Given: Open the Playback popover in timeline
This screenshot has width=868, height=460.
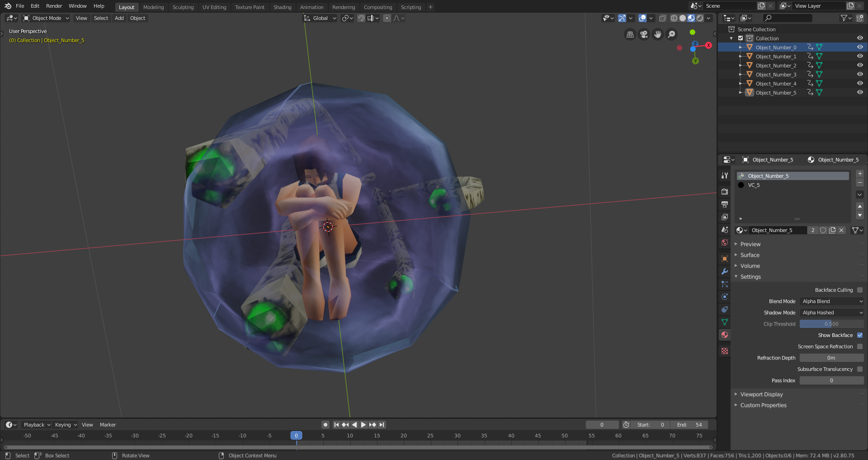Looking at the screenshot, I should pyautogui.click(x=37, y=425).
